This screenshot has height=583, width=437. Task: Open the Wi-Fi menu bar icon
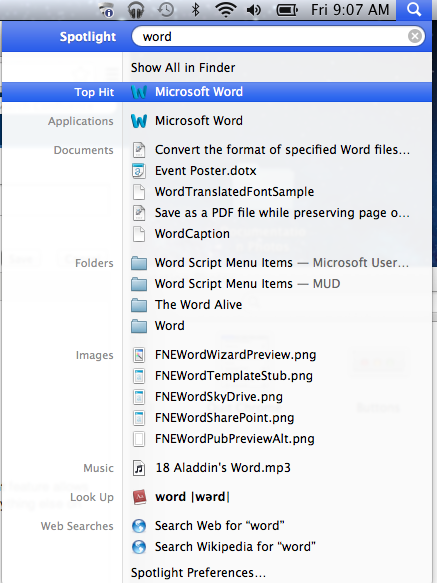226,10
